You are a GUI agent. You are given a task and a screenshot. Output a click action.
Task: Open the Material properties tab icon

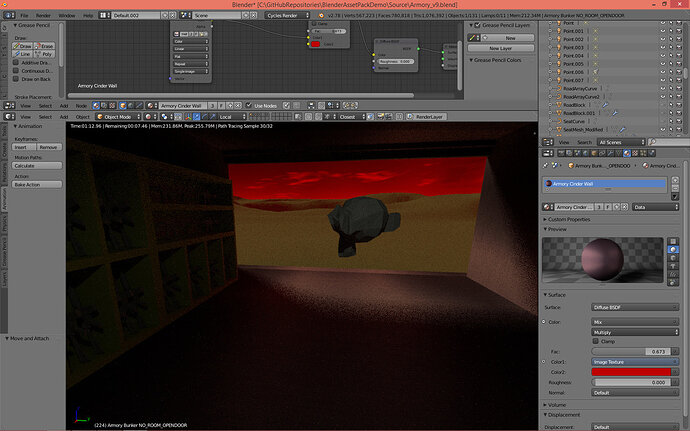coord(627,153)
